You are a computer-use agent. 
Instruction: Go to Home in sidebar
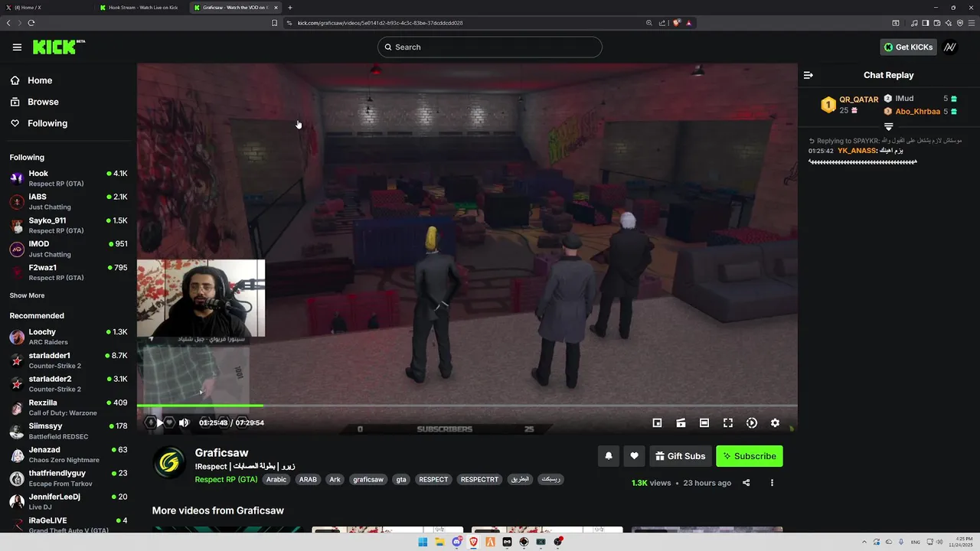(31, 80)
